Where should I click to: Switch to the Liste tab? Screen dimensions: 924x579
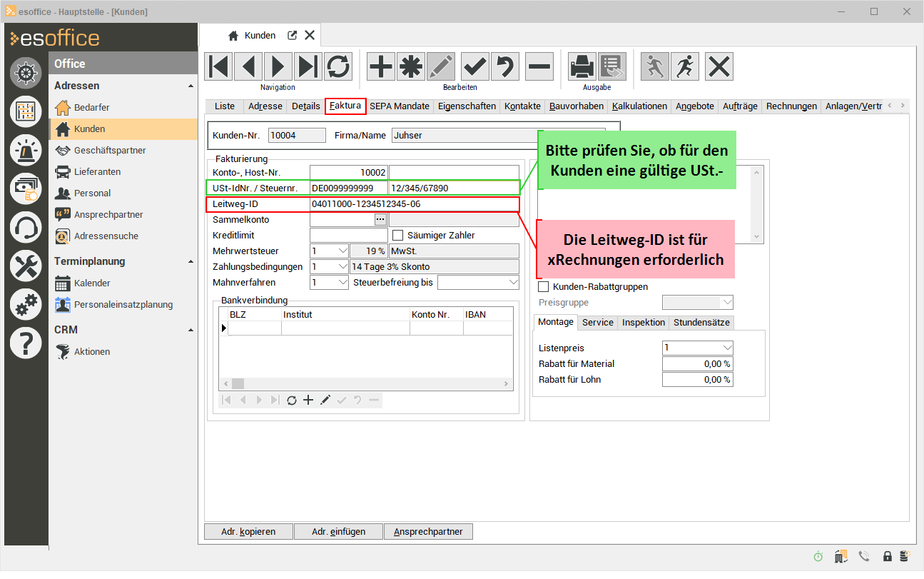pos(224,106)
